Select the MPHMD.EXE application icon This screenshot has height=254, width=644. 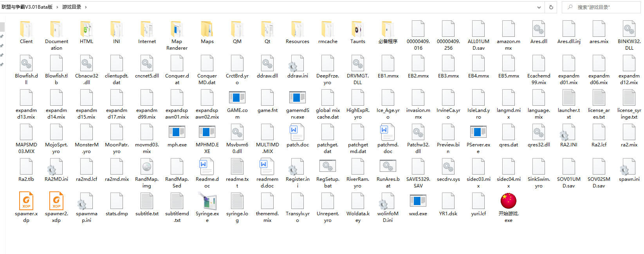(207, 132)
